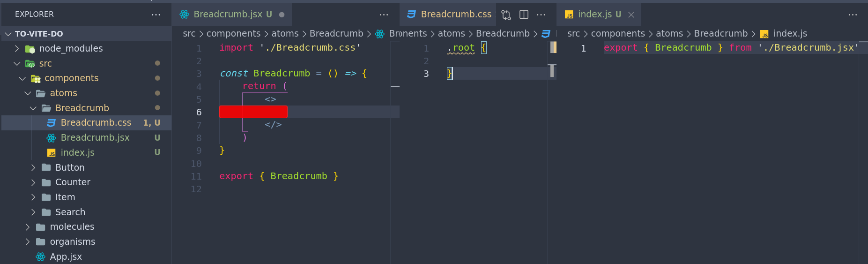Viewport: 868px width, 264px height.
Task: Expand the Button folder
Action: click(33, 167)
